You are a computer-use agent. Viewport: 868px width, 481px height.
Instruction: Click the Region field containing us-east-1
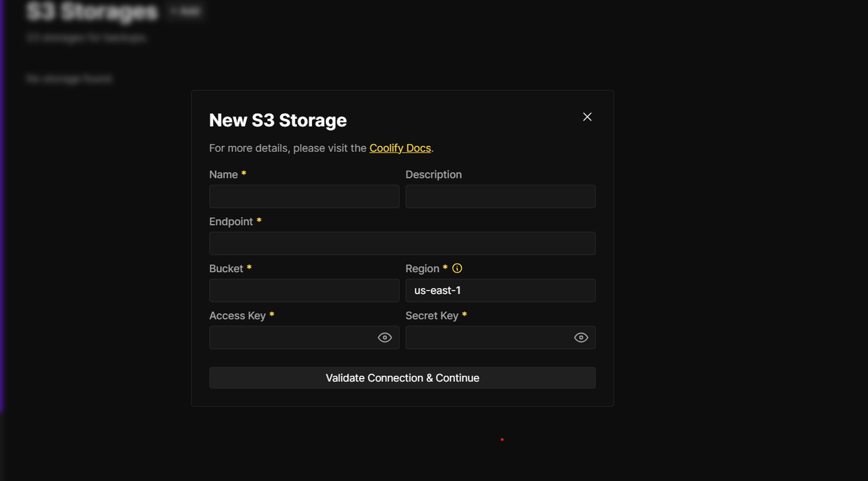pos(500,290)
